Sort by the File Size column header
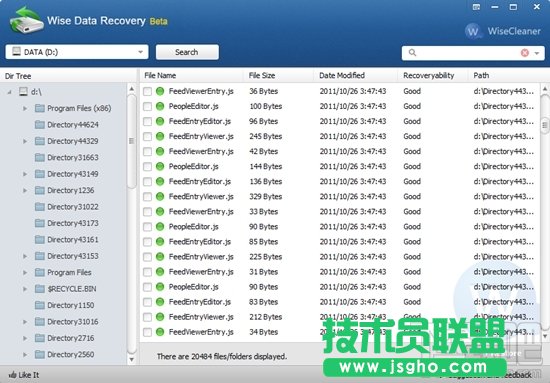 279,75
